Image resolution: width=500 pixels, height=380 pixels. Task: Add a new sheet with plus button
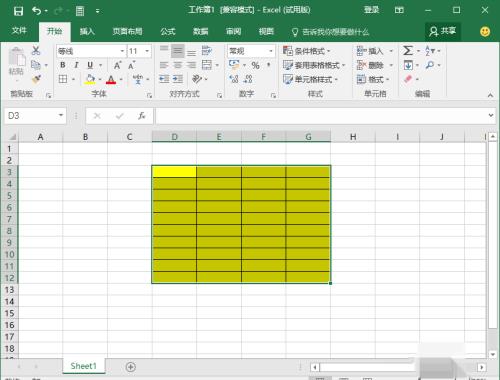point(131,367)
